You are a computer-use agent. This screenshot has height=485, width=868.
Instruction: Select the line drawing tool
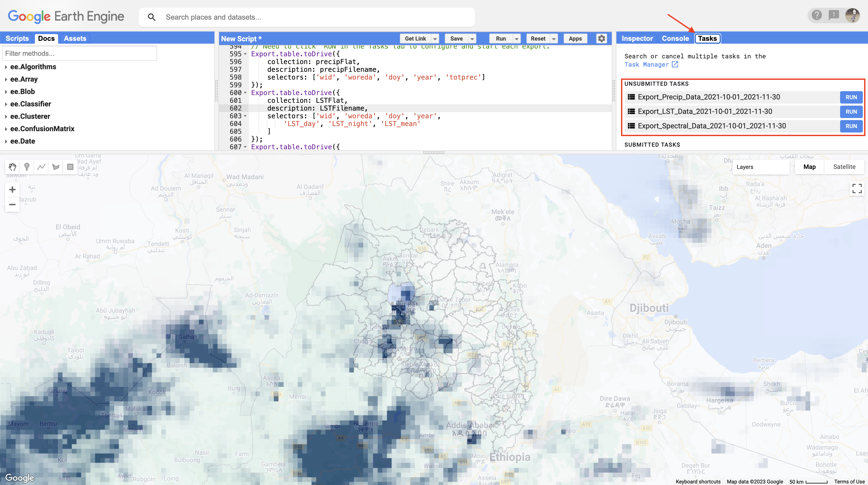coord(41,167)
